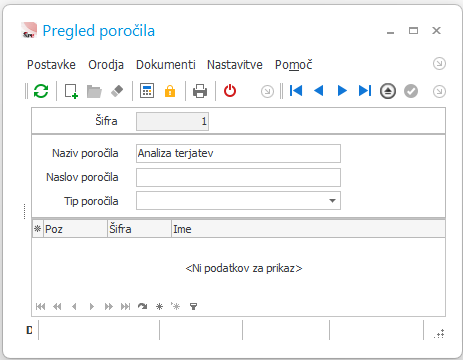This screenshot has height=360, width=463.
Task: Expand the menu bar overflow arrow
Action: pyautogui.click(x=439, y=63)
